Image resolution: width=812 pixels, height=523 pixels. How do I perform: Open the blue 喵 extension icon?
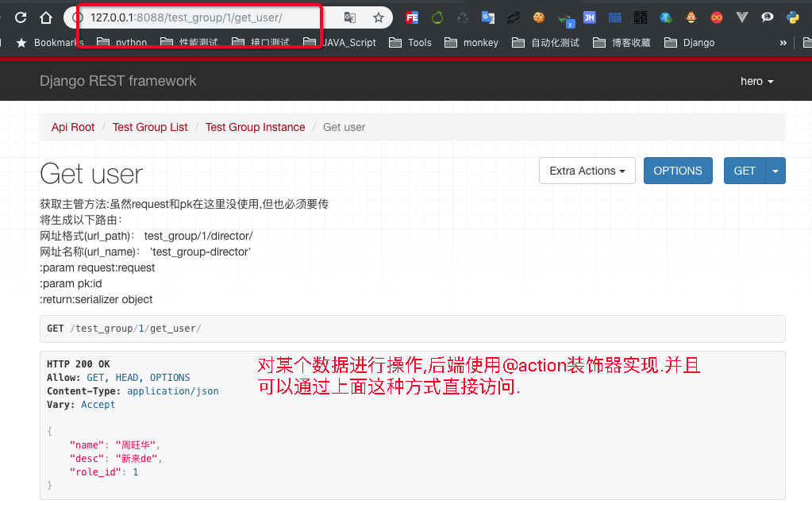coord(614,17)
